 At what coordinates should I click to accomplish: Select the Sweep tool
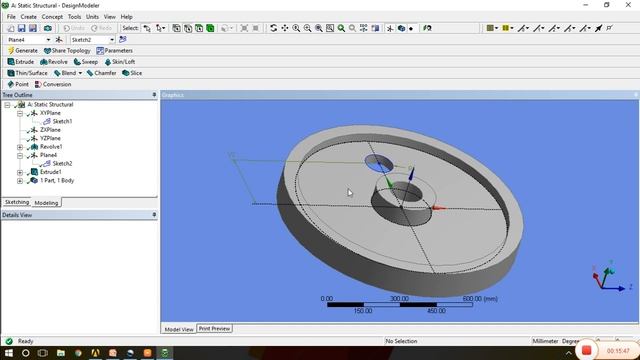[x=86, y=62]
